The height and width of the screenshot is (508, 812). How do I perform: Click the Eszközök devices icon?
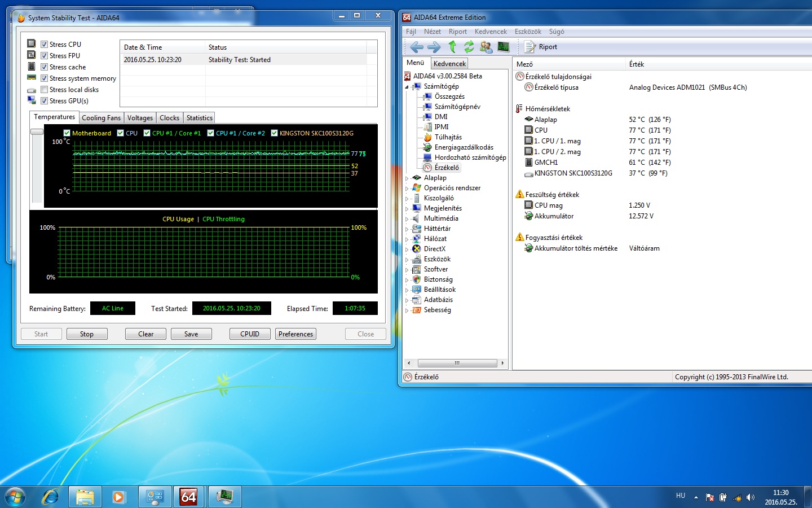click(417, 259)
